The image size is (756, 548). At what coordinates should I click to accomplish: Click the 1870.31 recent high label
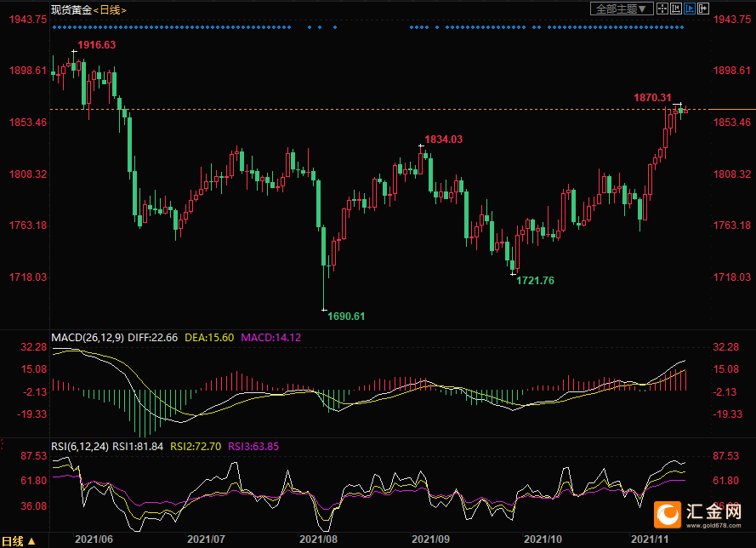tap(652, 98)
